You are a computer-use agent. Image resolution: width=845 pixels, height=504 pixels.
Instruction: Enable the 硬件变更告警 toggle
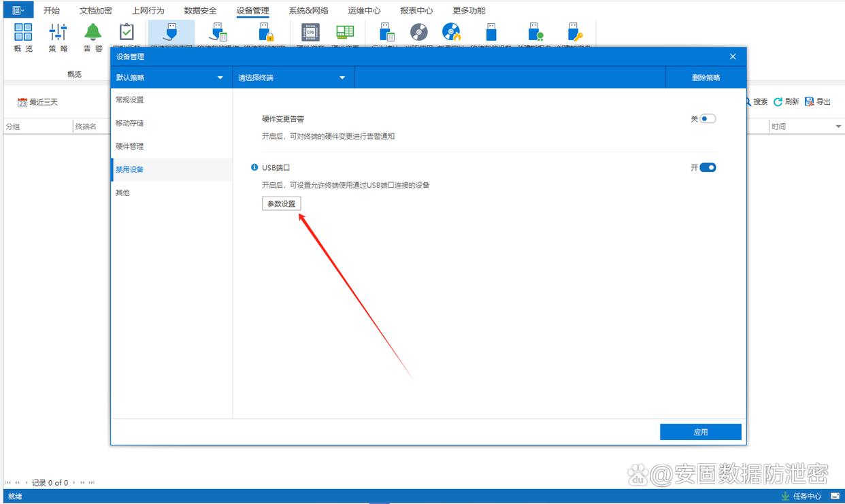pos(708,118)
